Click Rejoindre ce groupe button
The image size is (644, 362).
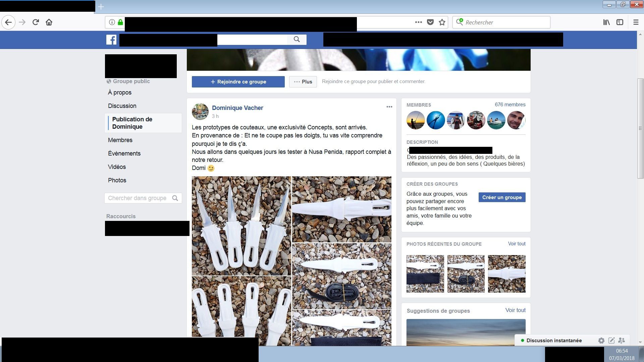click(x=238, y=82)
